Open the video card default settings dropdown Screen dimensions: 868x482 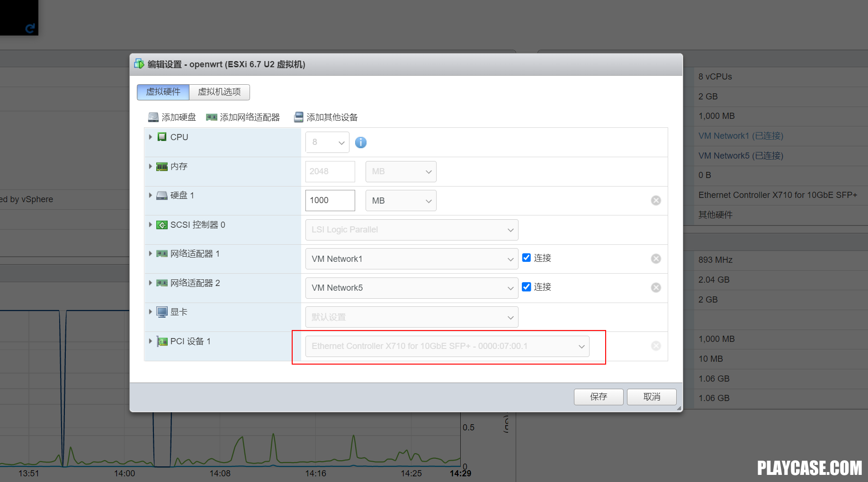click(412, 317)
